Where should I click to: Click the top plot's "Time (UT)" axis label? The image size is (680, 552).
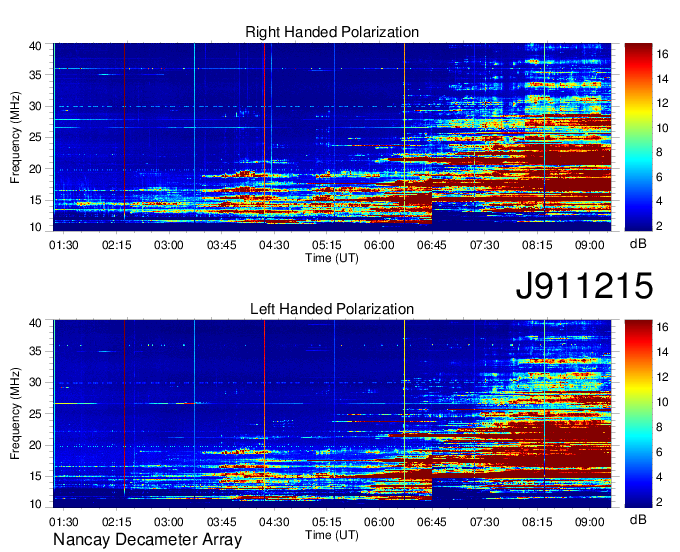click(x=332, y=258)
